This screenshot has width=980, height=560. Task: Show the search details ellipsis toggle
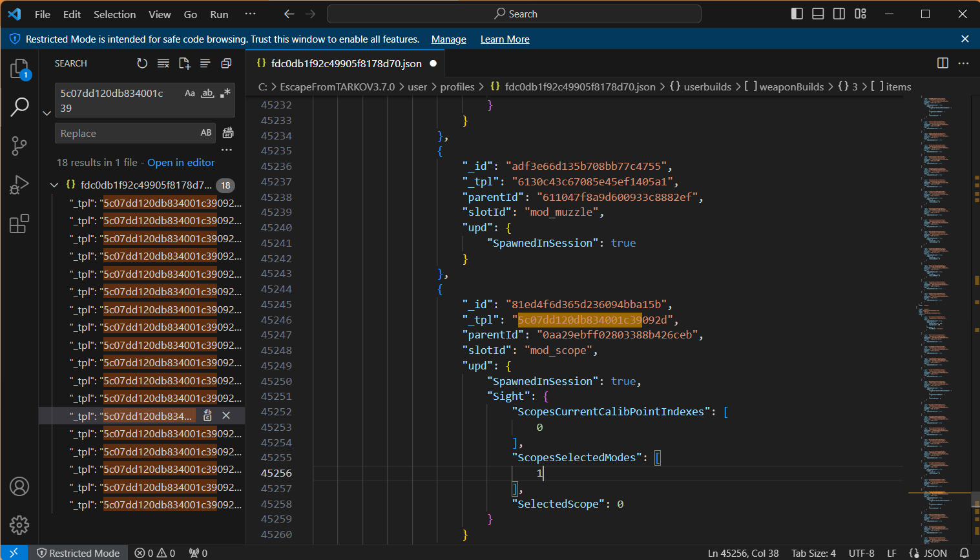pyautogui.click(x=226, y=150)
